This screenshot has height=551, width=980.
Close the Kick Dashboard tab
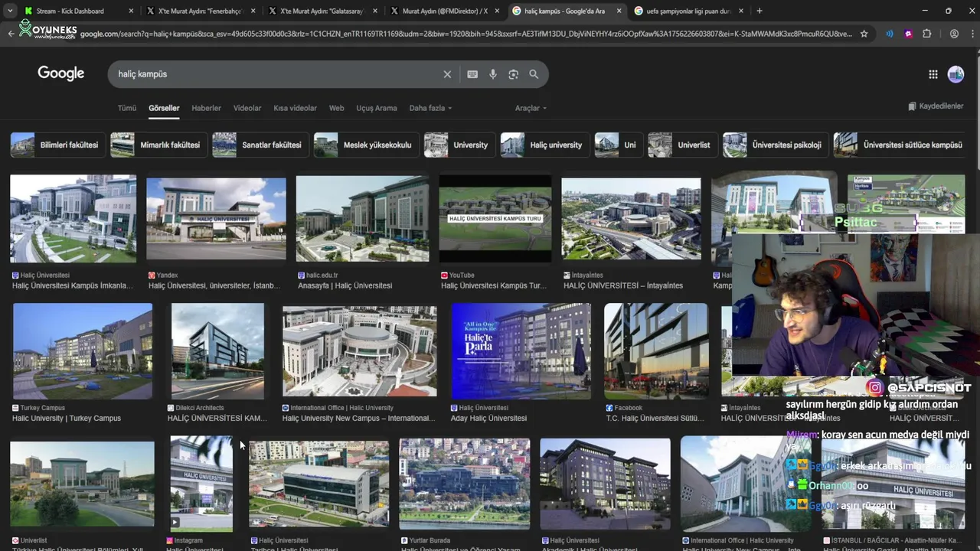coord(131,11)
